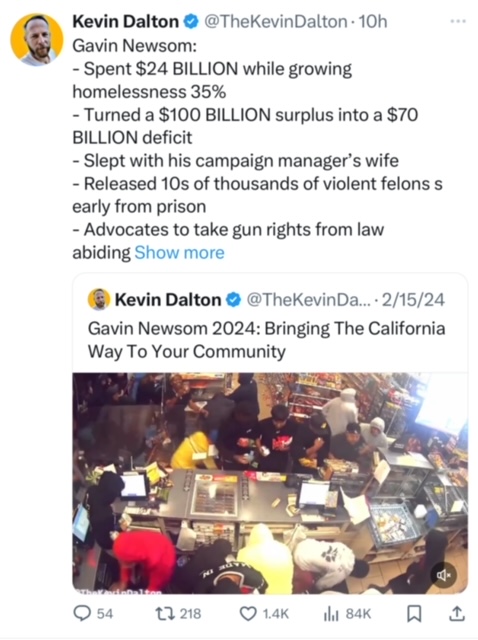
Task: Bookmark this tweet with the bookmark icon
Action: click(x=414, y=613)
